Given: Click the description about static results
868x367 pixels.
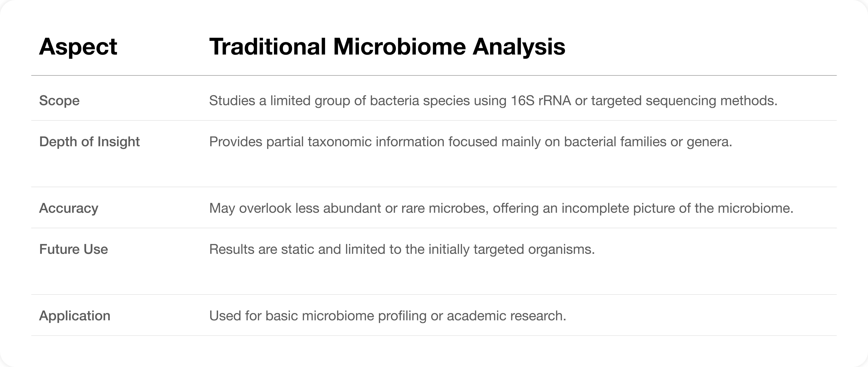Looking at the screenshot, I should point(402,249).
